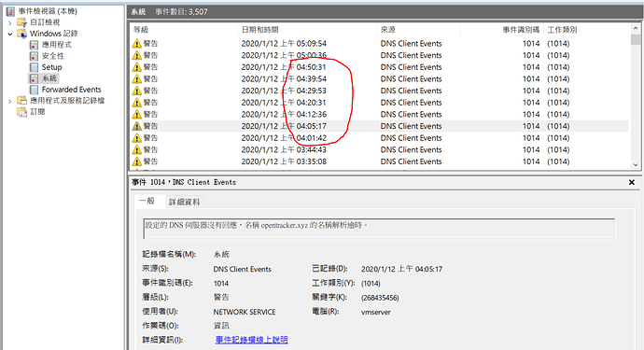Select the Setup log icon
Viewport: 644px width, 350px height.
(x=35, y=67)
